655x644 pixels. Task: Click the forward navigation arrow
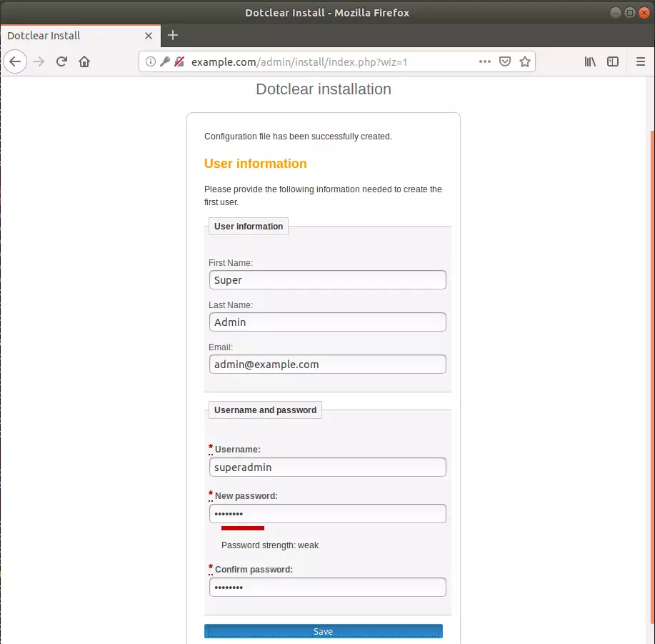[39, 62]
